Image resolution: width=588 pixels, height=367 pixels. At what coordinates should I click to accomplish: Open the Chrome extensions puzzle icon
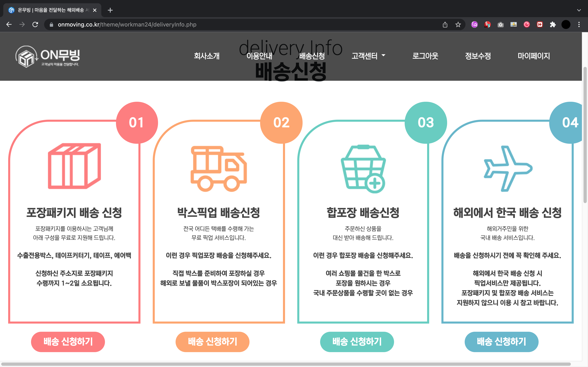pyautogui.click(x=553, y=24)
